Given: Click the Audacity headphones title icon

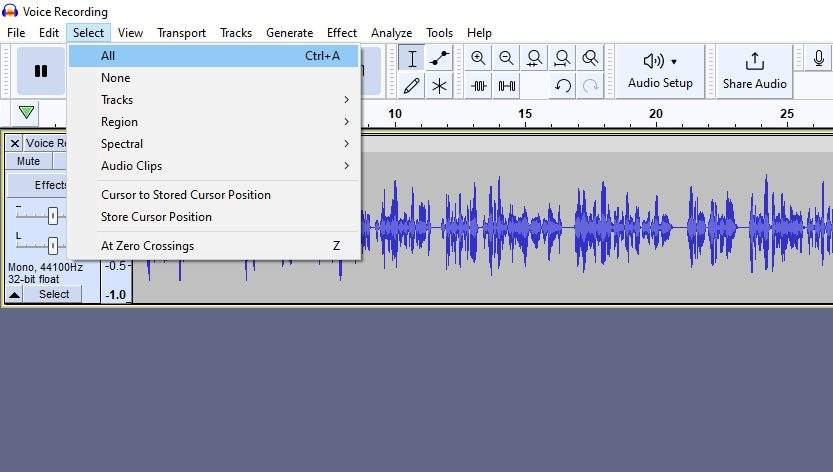Looking at the screenshot, I should click(10, 11).
